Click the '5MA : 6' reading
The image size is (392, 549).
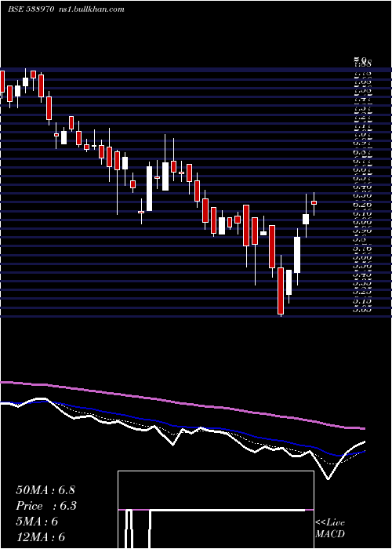click(x=37, y=522)
